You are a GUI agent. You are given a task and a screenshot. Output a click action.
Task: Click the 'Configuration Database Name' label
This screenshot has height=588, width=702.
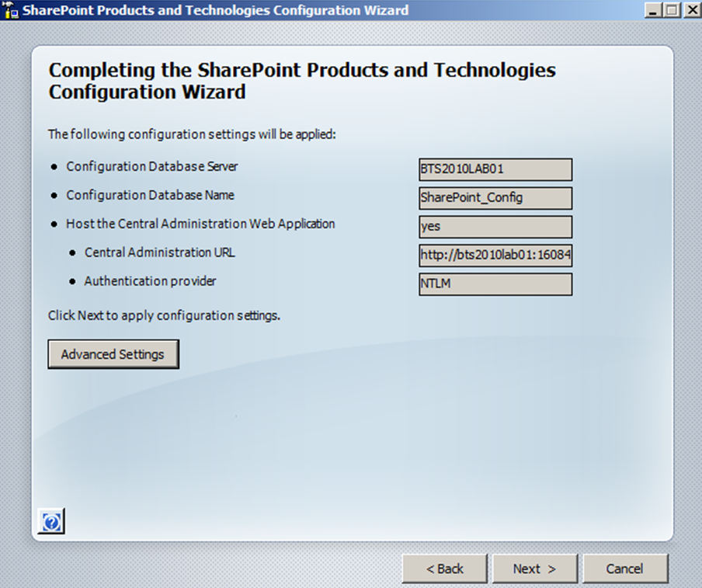click(150, 195)
